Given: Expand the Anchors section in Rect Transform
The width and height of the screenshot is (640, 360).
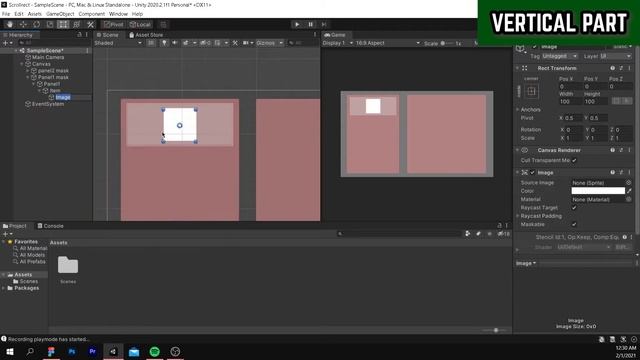Looking at the screenshot, I should (518, 110).
